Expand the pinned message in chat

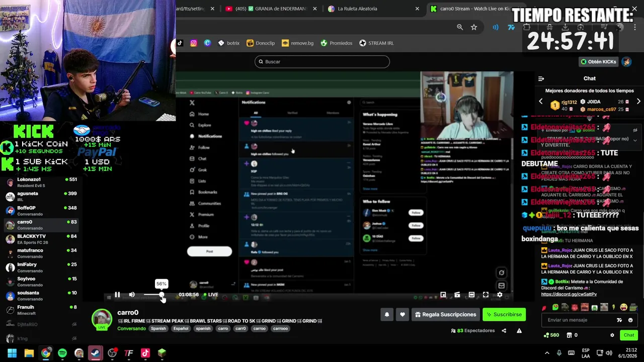(x=635, y=141)
